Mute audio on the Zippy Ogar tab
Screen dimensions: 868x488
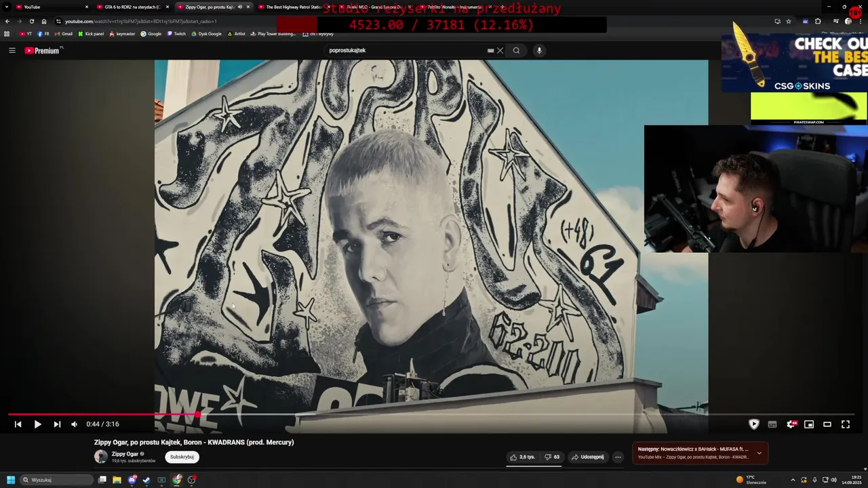click(239, 7)
